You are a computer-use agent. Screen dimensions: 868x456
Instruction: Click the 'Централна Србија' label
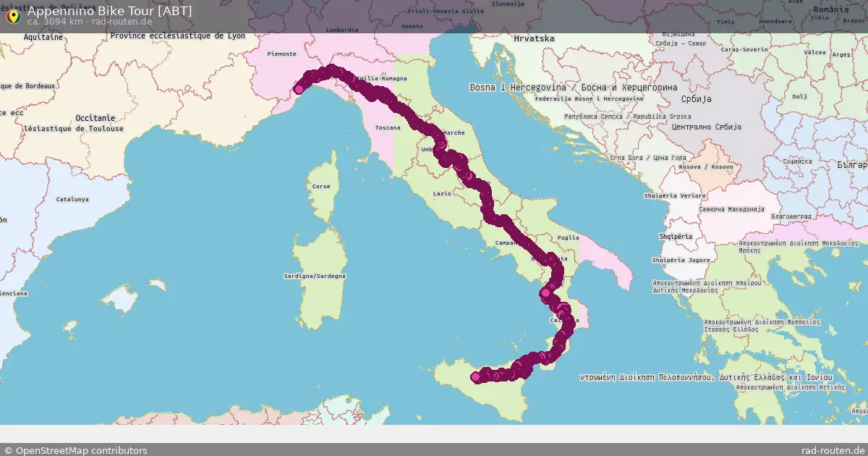click(x=707, y=127)
